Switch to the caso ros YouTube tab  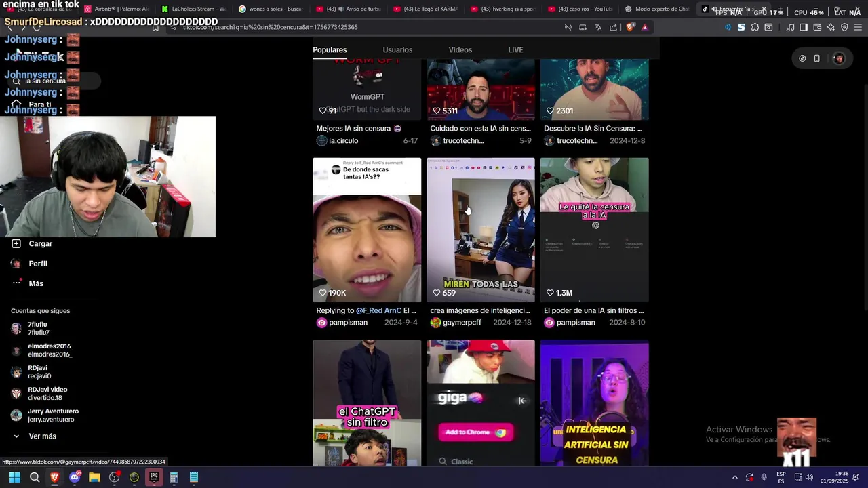pyautogui.click(x=580, y=9)
